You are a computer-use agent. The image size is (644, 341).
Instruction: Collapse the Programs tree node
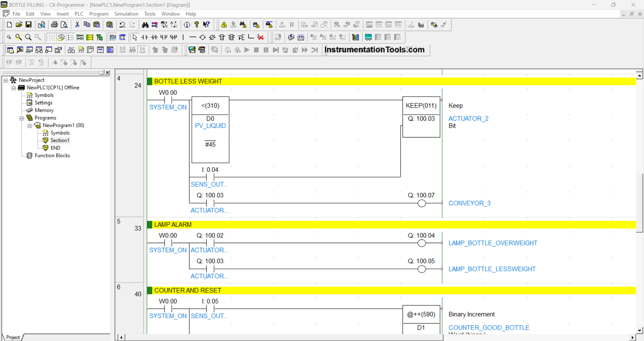pos(22,118)
